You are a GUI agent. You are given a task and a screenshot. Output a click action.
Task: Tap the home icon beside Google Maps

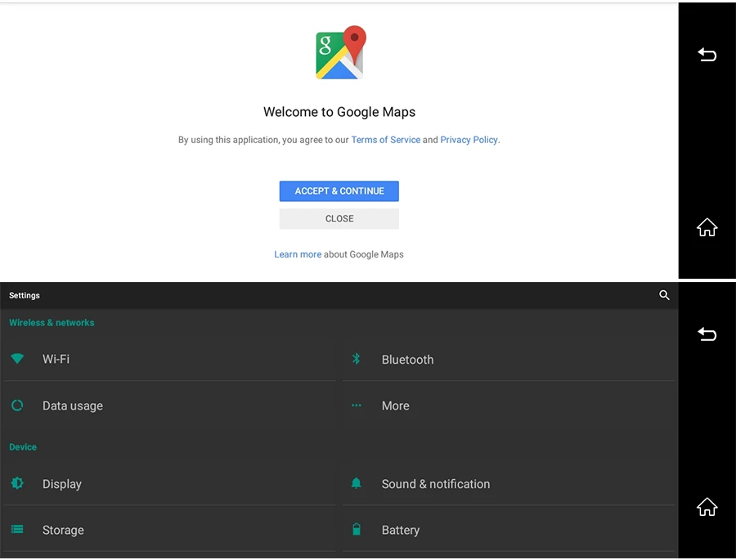(x=707, y=227)
